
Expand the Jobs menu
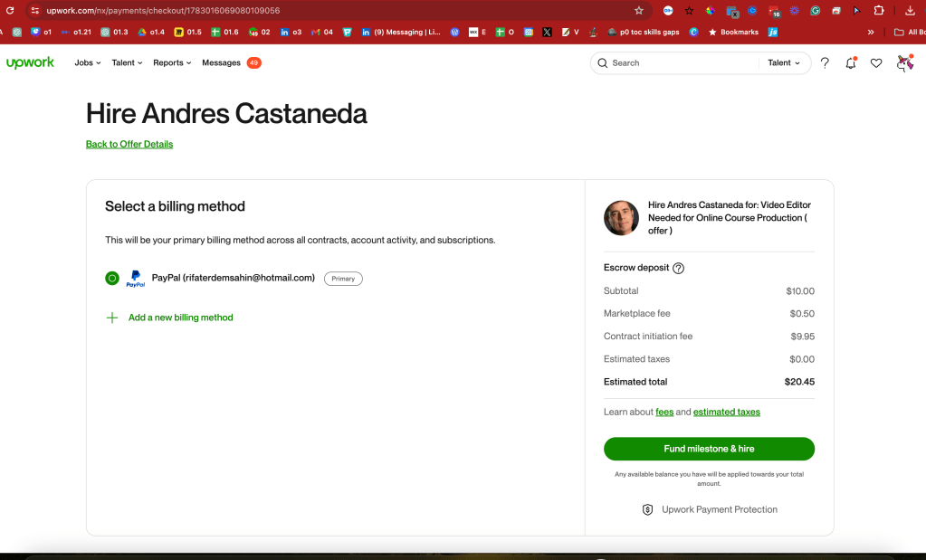pyautogui.click(x=88, y=62)
